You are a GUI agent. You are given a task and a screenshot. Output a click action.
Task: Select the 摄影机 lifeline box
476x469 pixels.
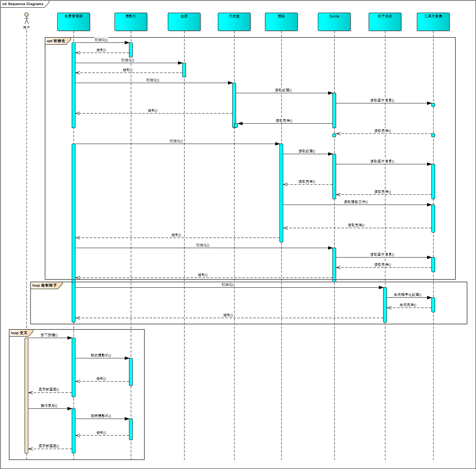pyautogui.click(x=131, y=22)
